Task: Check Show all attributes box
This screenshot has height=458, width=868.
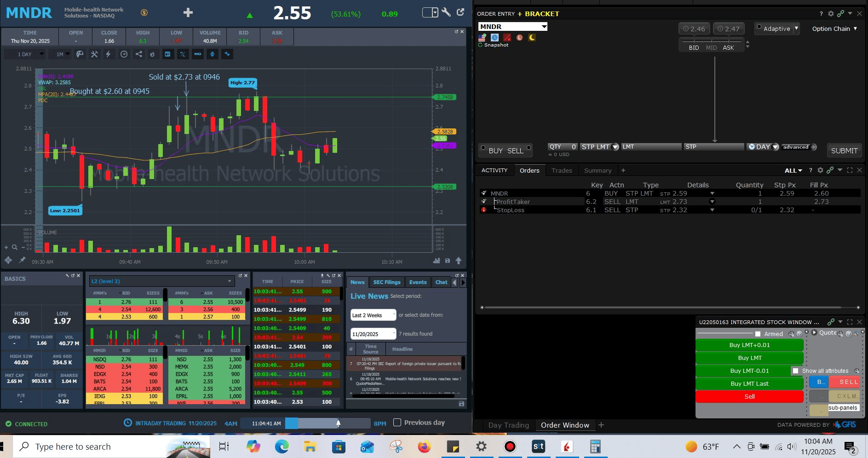Action: 795,371
